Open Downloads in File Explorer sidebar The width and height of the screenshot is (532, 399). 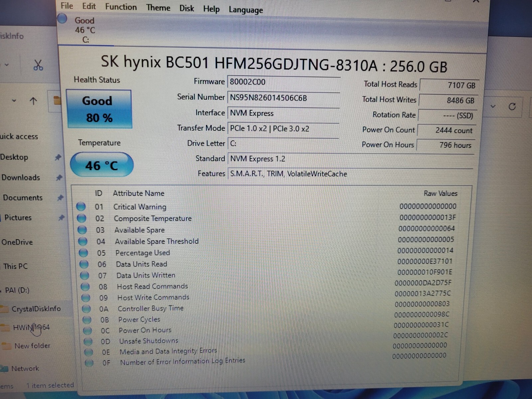point(21,178)
